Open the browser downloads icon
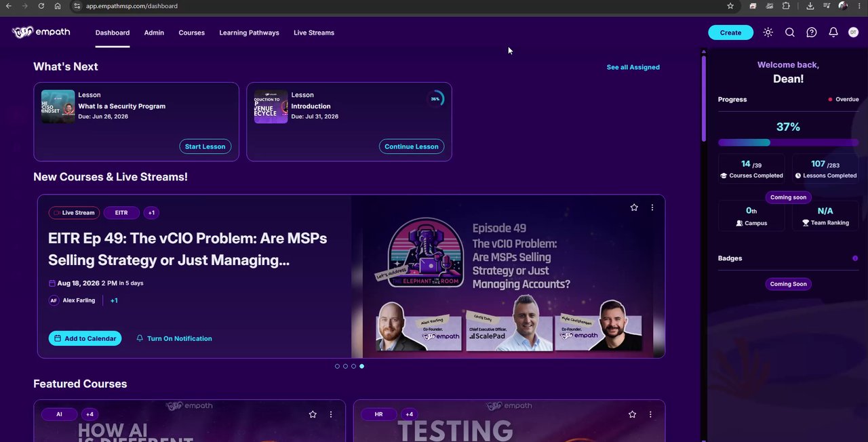Image resolution: width=868 pixels, height=442 pixels. pos(810,6)
